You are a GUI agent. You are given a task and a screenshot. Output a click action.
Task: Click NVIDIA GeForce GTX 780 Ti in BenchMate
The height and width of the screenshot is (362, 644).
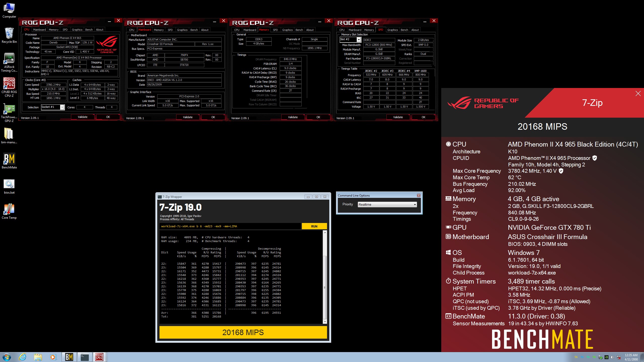click(x=549, y=228)
